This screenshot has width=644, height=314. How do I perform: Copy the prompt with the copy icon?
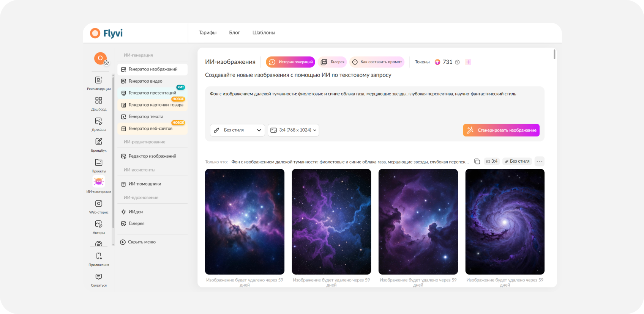click(477, 162)
